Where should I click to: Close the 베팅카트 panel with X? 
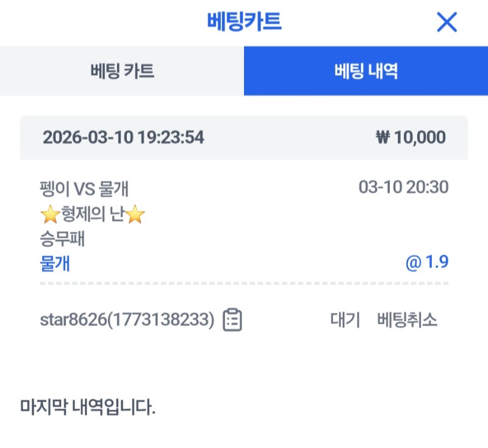447,23
